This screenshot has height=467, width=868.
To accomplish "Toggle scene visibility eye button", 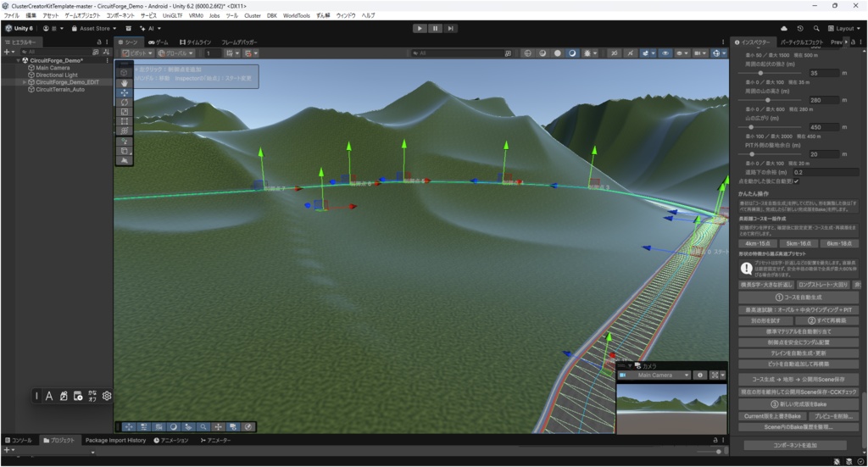I will (x=665, y=53).
